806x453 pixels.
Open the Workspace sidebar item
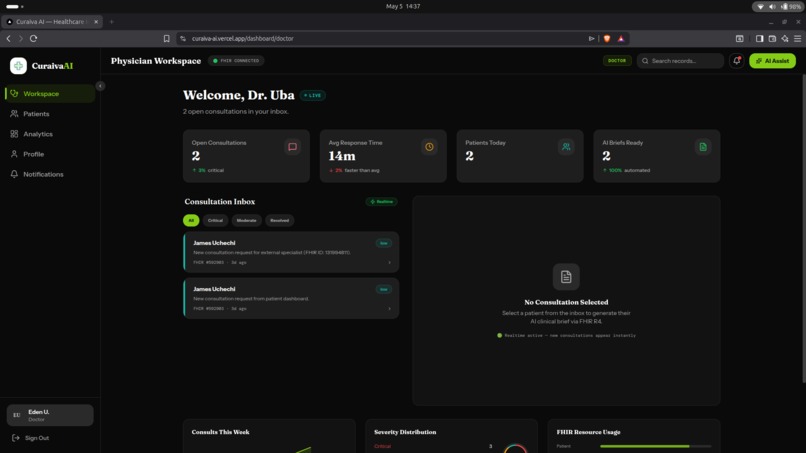coord(50,94)
